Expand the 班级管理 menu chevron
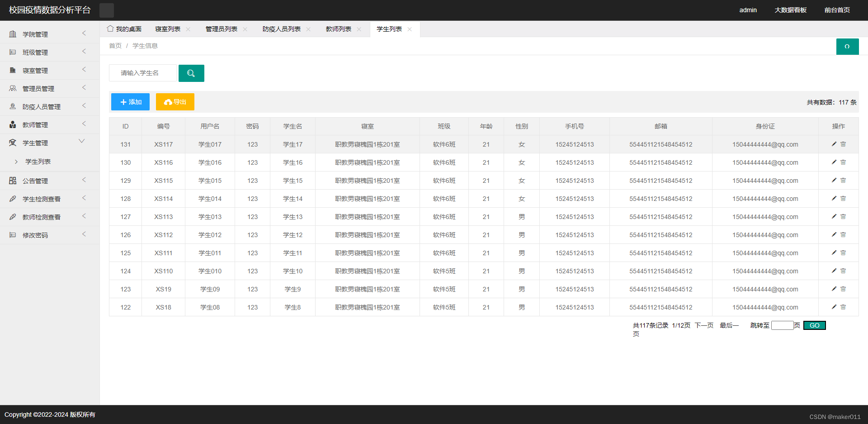The image size is (868, 424). [x=84, y=52]
